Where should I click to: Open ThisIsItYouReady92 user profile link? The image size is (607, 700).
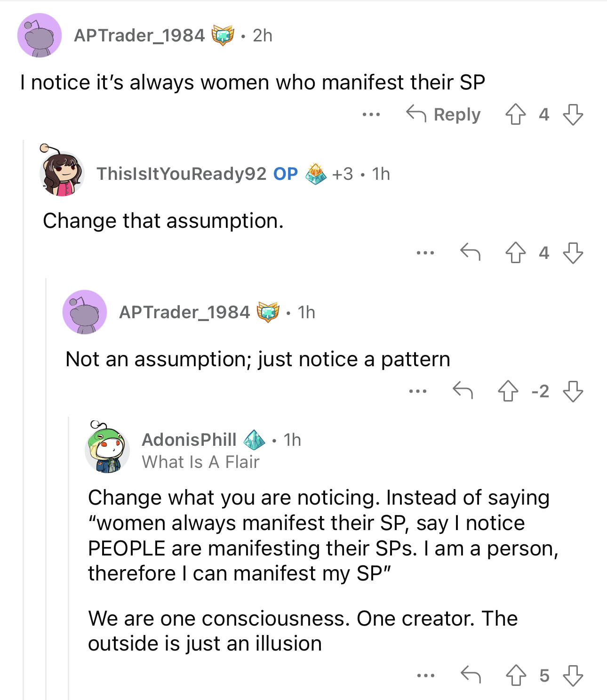pos(182,174)
